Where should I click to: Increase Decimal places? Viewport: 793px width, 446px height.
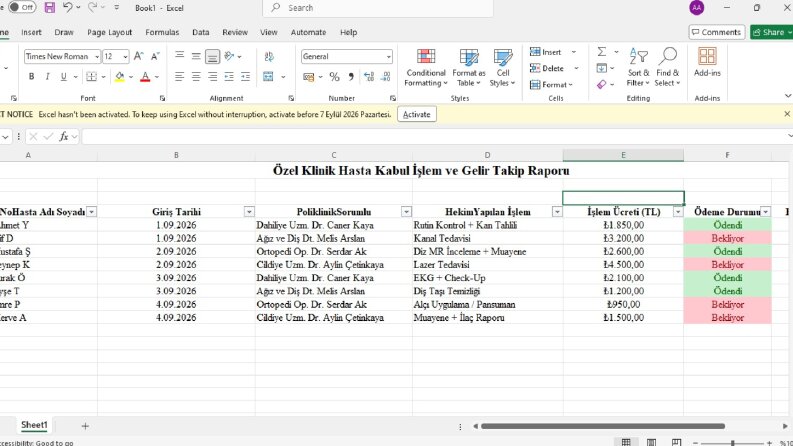[369, 76]
